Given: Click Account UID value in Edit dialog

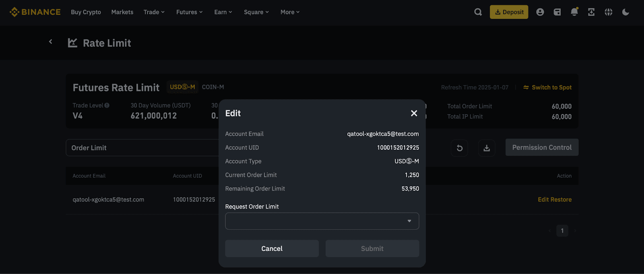Looking at the screenshot, I should pyautogui.click(x=398, y=147).
